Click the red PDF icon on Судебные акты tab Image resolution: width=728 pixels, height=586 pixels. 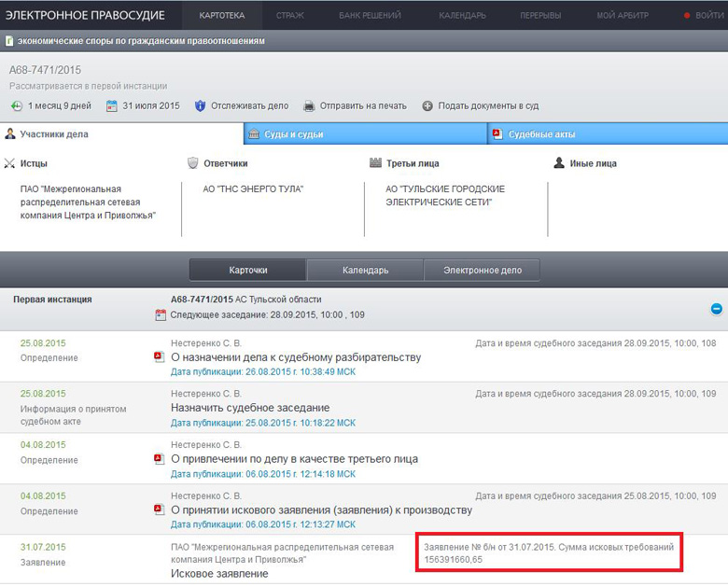click(x=497, y=134)
